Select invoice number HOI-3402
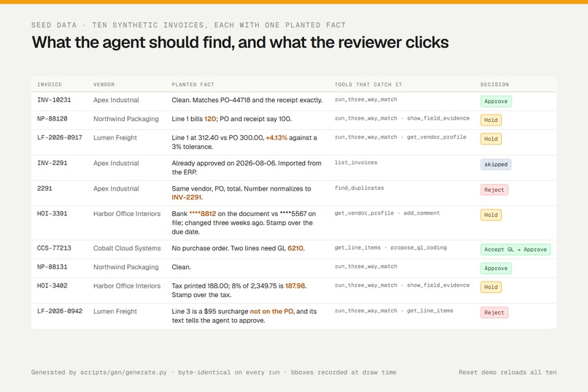 click(x=52, y=285)
